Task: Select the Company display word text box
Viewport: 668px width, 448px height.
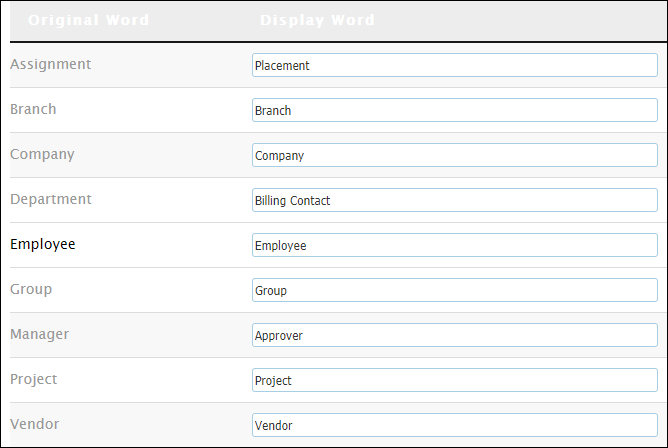Action: point(454,155)
